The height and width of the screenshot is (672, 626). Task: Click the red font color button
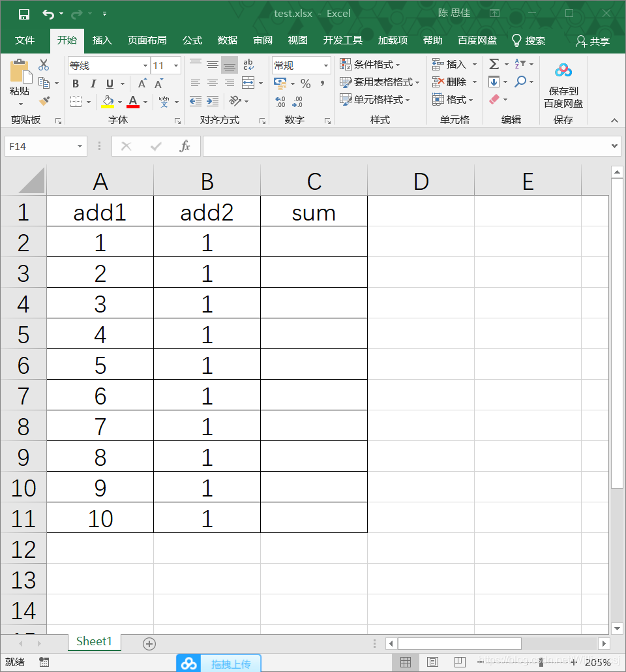point(133,102)
